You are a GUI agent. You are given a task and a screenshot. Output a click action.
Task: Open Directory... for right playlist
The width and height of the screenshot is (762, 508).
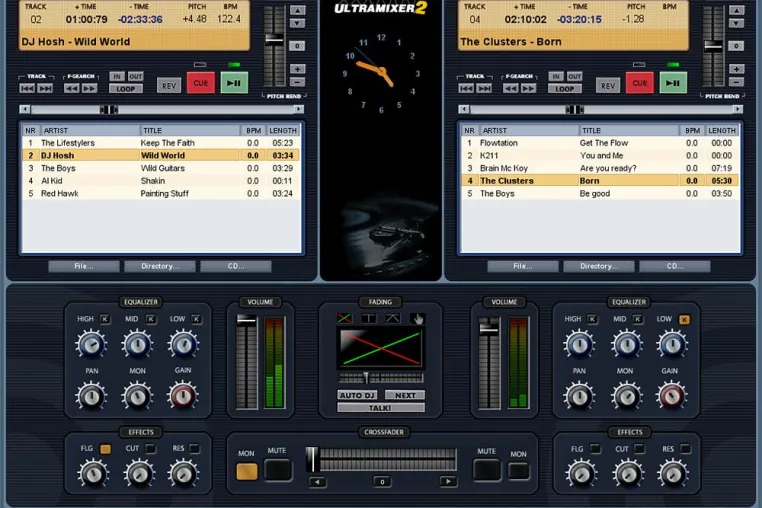point(599,266)
